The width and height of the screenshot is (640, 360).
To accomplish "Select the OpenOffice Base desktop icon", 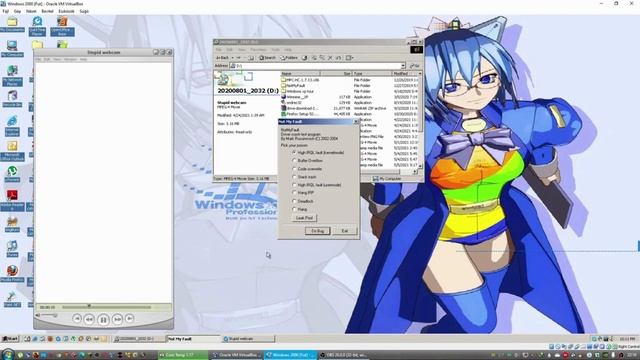I will 62,26.
